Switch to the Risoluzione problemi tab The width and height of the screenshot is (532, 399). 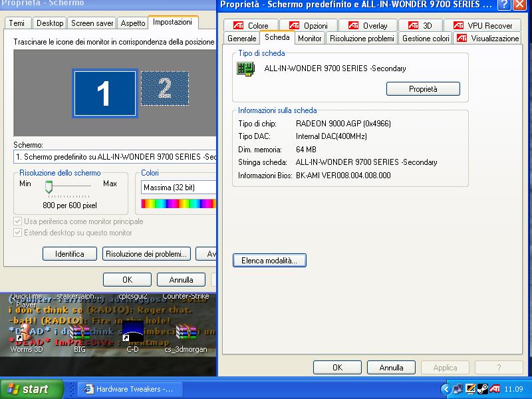[x=362, y=38]
